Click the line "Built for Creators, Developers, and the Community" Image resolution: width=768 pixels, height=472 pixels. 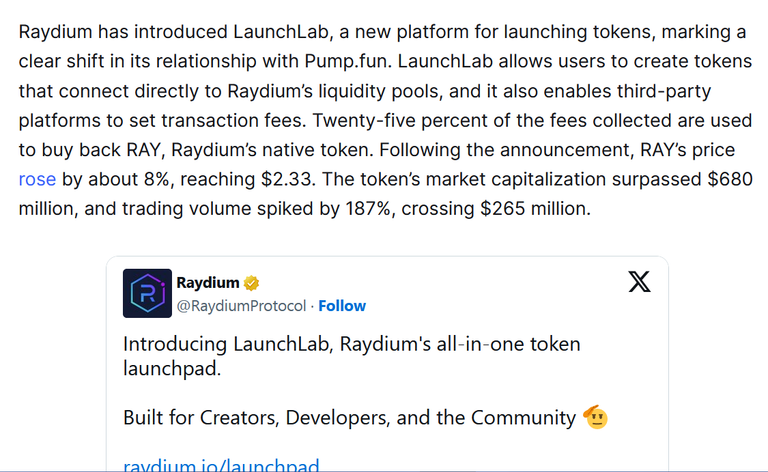click(x=349, y=418)
